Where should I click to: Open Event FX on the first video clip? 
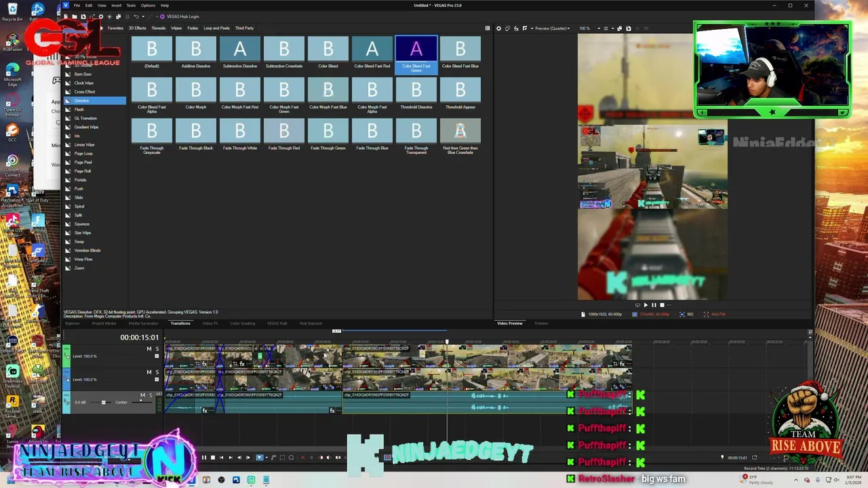click(x=204, y=363)
